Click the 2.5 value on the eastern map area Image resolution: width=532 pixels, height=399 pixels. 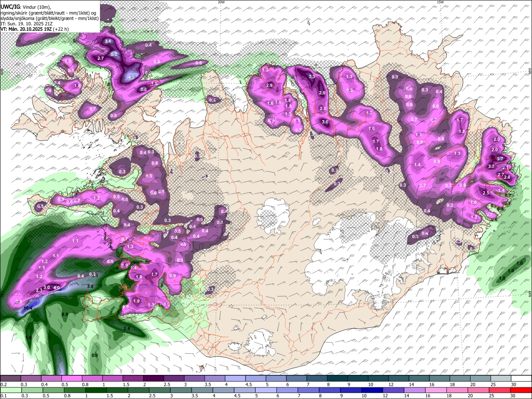coord(486,193)
